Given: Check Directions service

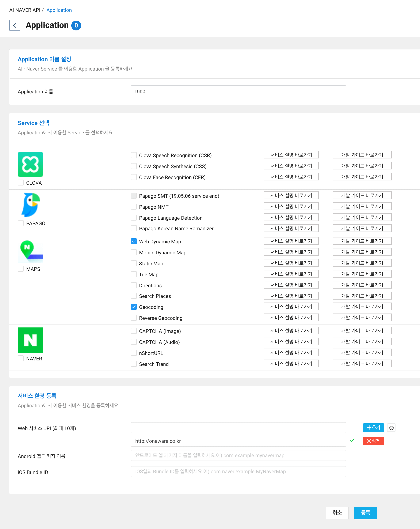Looking at the screenshot, I should [134, 285].
